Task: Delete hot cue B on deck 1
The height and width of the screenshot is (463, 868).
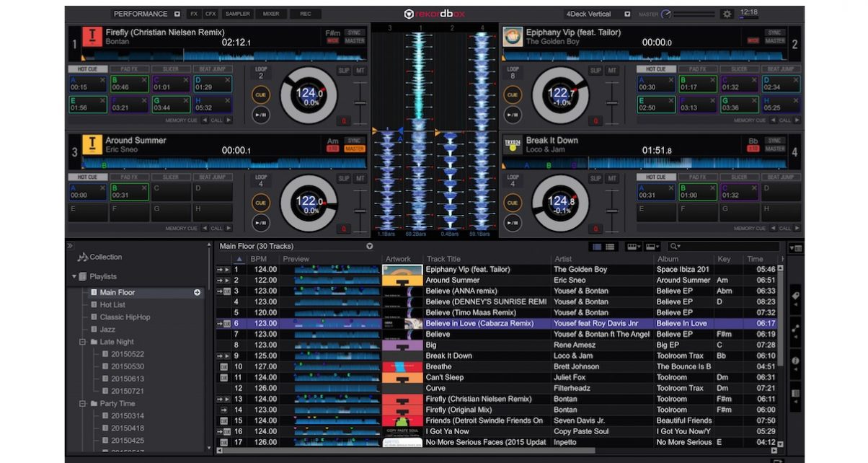Action: click(144, 79)
